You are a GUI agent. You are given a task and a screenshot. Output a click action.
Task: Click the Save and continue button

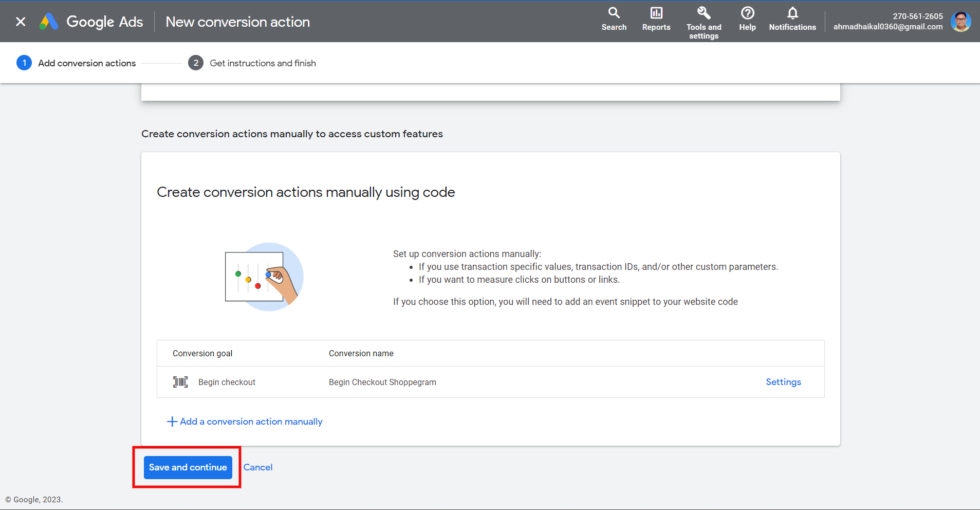point(188,467)
